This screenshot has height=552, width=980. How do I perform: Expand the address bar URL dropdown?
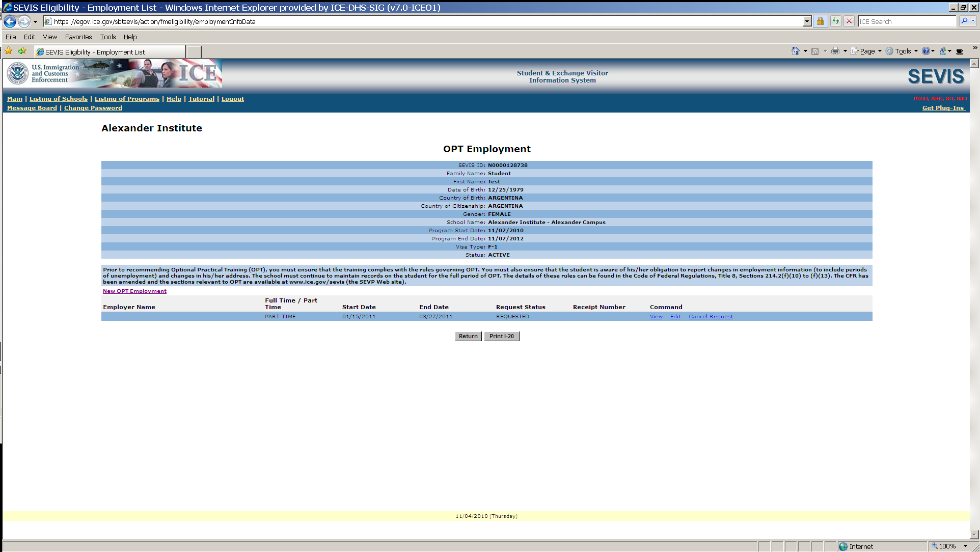(x=807, y=21)
